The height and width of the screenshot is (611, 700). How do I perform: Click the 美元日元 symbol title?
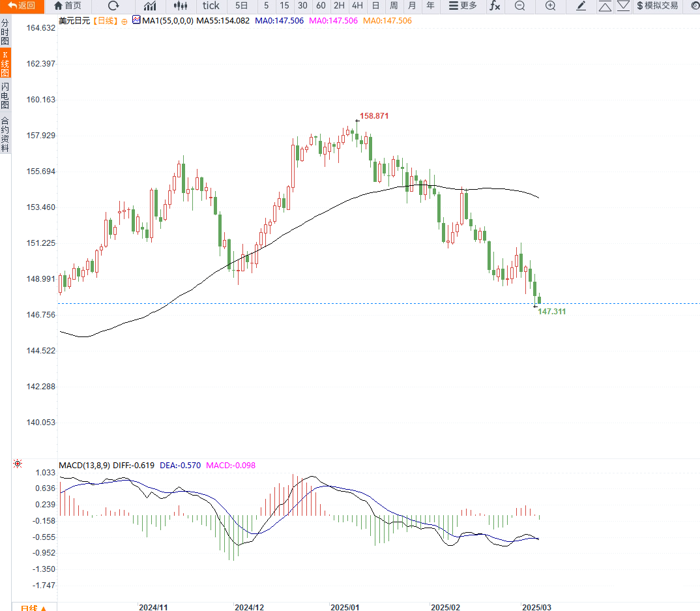pos(74,21)
